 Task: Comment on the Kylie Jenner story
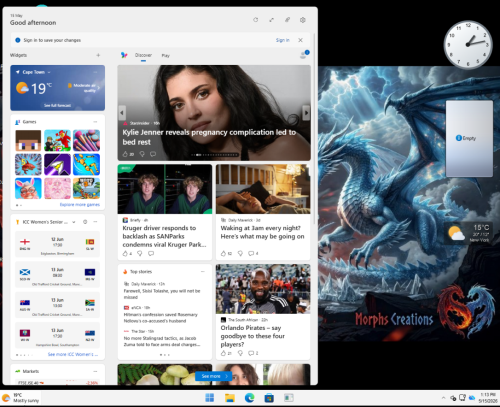(153, 154)
